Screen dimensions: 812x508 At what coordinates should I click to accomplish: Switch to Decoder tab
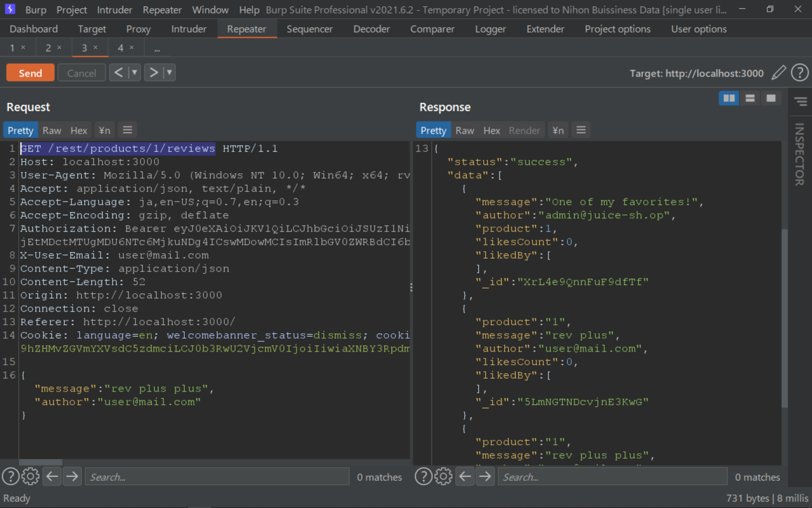(371, 29)
